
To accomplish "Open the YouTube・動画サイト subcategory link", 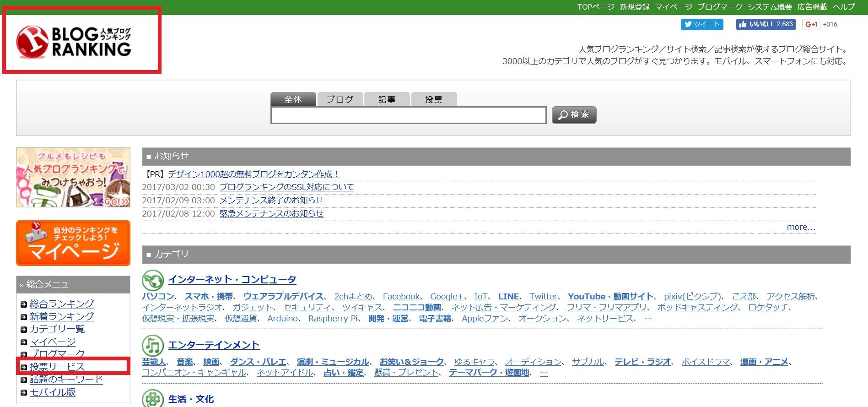I will click(x=611, y=297).
